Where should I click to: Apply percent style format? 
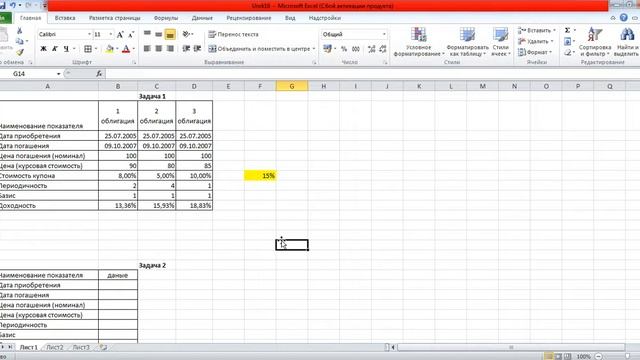tap(344, 49)
